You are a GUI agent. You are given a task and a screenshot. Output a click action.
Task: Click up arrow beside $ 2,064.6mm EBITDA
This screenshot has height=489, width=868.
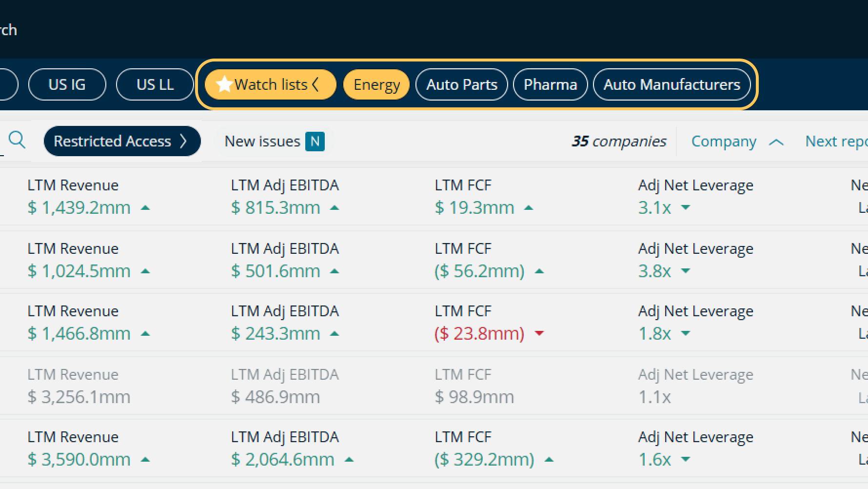click(349, 460)
